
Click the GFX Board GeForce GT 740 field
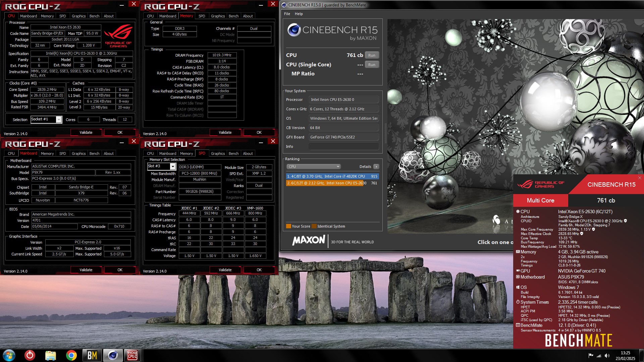point(344,137)
